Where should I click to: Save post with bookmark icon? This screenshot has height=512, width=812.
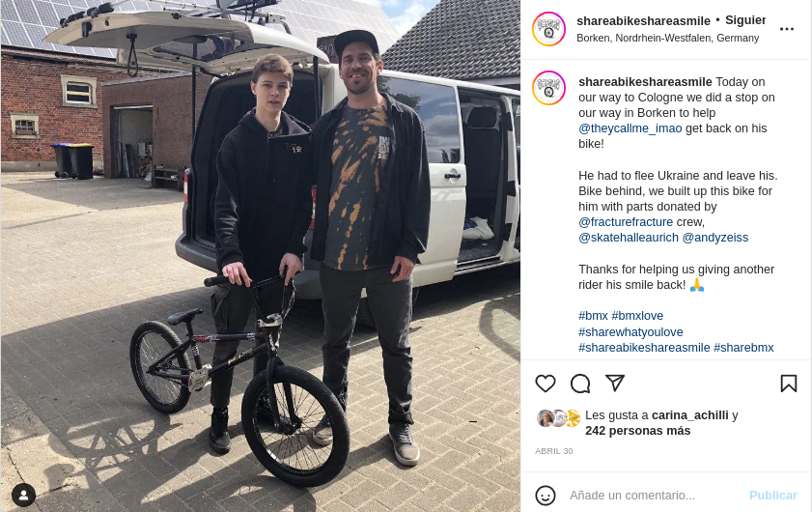pos(788,384)
